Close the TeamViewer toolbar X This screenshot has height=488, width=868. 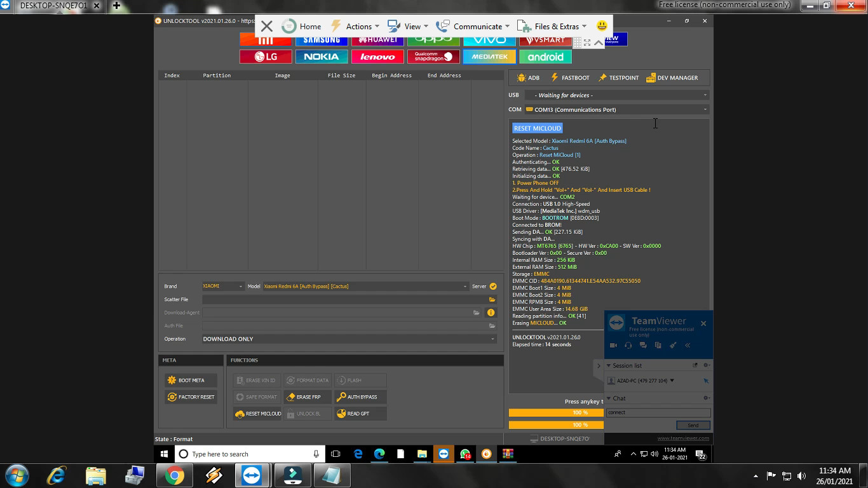267,26
